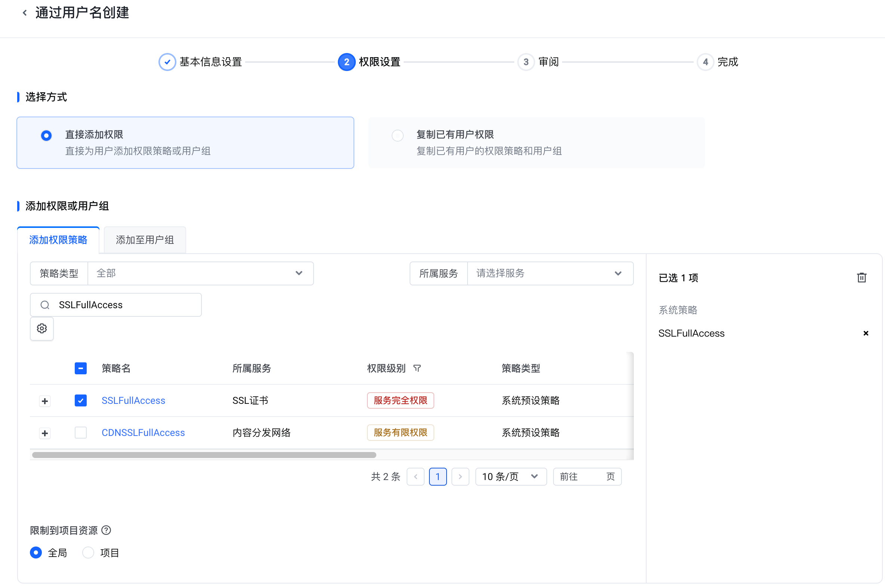Viewport: 885px width, 588px height.
Task: Uncheck the SSLFullAccess policy checkbox
Action: click(81, 400)
